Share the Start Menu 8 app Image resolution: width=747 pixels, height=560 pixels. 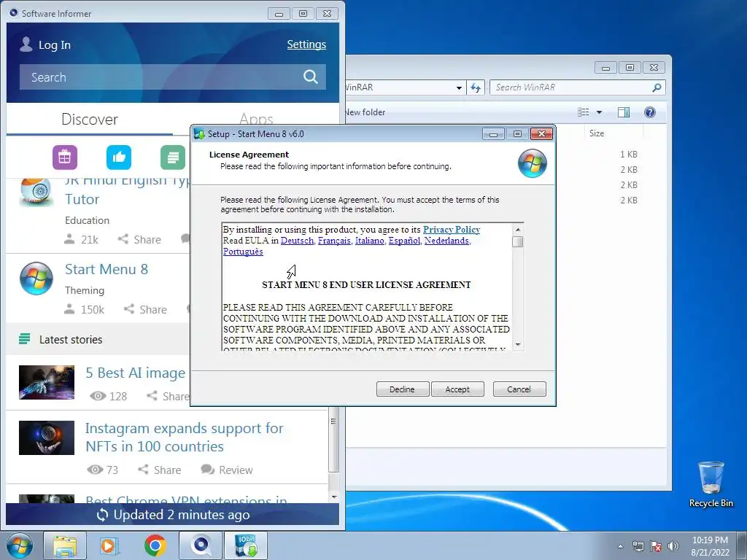pyautogui.click(x=145, y=309)
